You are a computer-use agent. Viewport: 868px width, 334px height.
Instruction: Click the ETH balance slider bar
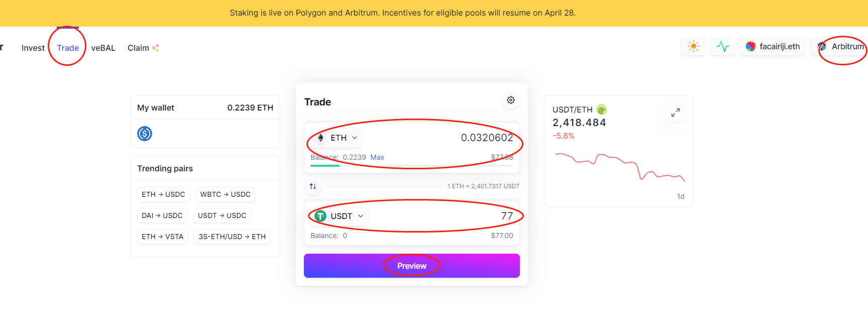pyautogui.click(x=412, y=165)
